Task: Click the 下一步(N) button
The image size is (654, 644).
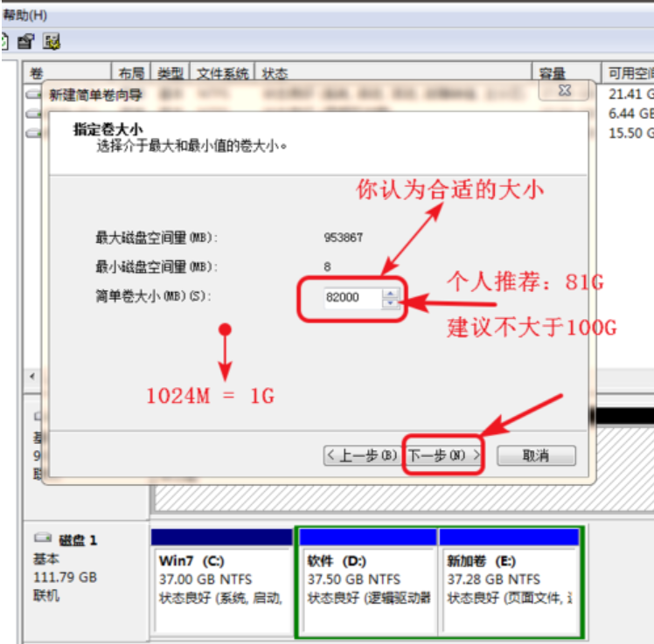Action: click(443, 455)
